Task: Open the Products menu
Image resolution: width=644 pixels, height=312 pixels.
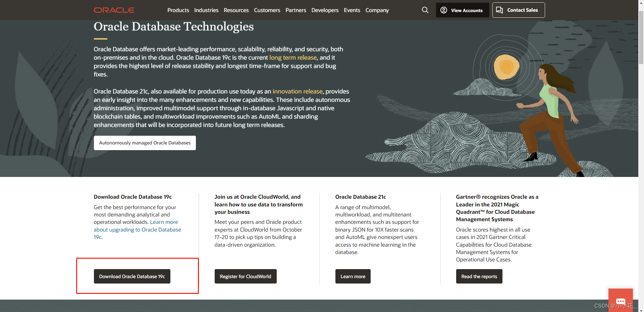Action: (x=178, y=10)
